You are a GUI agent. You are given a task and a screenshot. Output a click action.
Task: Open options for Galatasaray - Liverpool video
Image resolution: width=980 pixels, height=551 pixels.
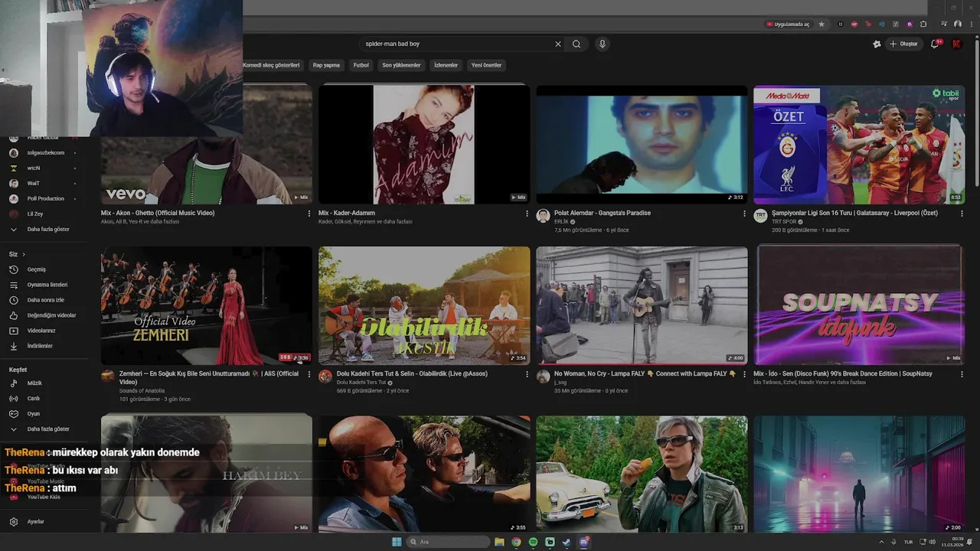point(962,214)
